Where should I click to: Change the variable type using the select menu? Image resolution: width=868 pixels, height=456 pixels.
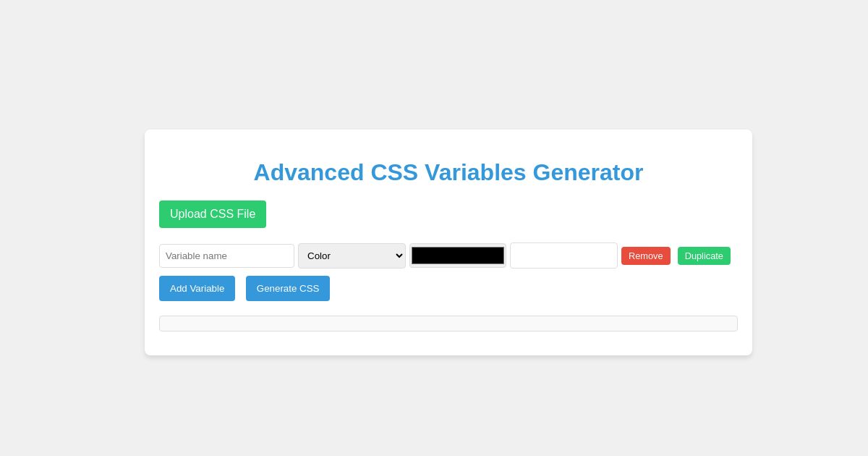pos(352,256)
